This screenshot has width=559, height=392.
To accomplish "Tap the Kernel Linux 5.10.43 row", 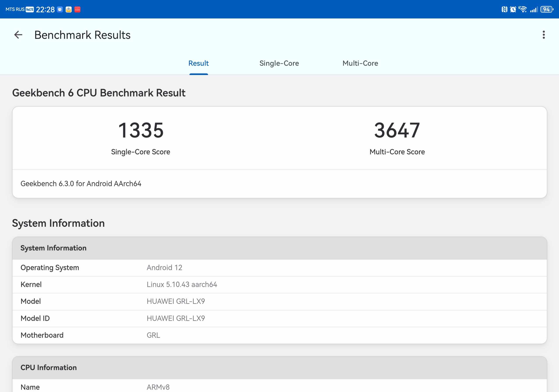I will click(x=279, y=285).
